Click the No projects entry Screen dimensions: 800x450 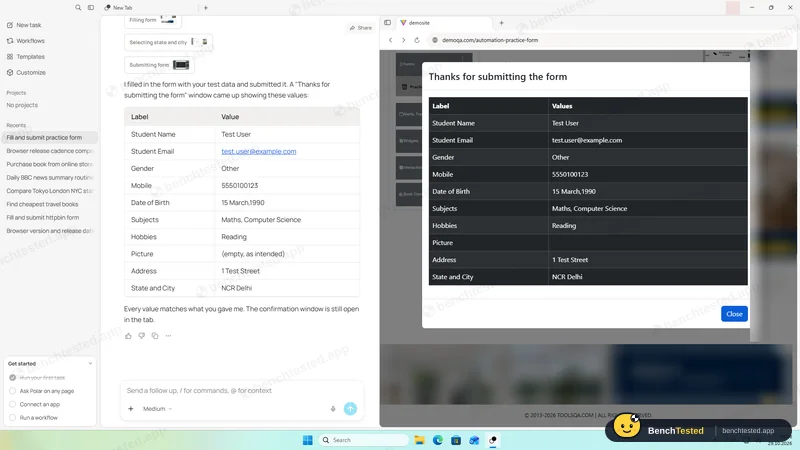point(22,105)
